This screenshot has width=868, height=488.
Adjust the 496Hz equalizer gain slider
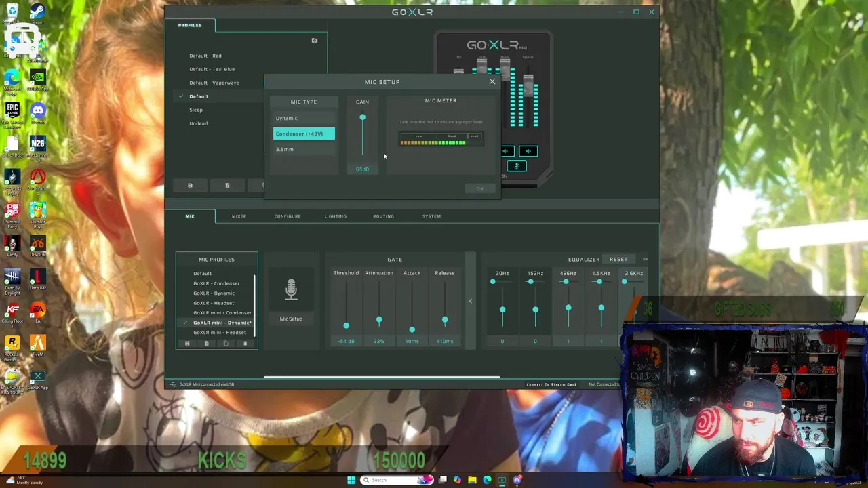tap(568, 308)
